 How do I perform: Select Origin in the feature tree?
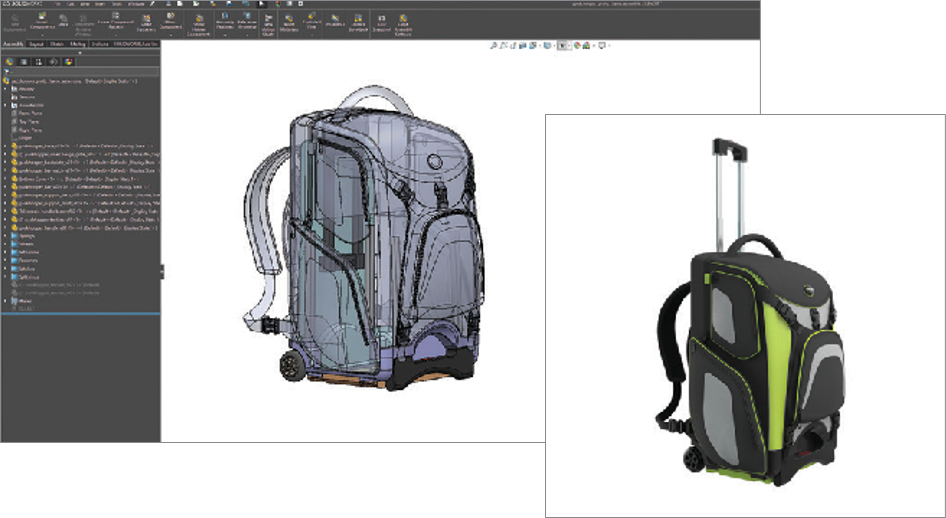coord(22,138)
